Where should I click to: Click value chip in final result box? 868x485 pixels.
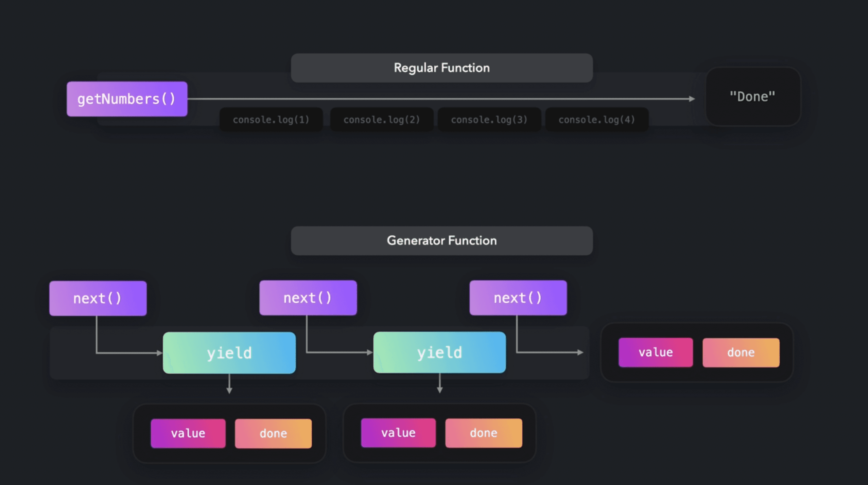[656, 352]
